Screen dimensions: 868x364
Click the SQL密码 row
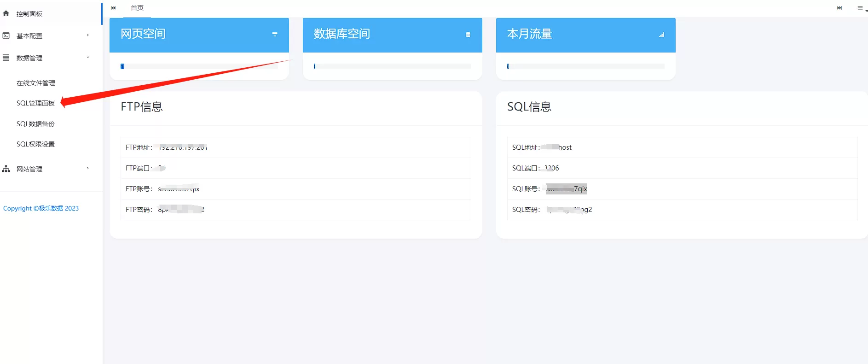pos(683,210)
